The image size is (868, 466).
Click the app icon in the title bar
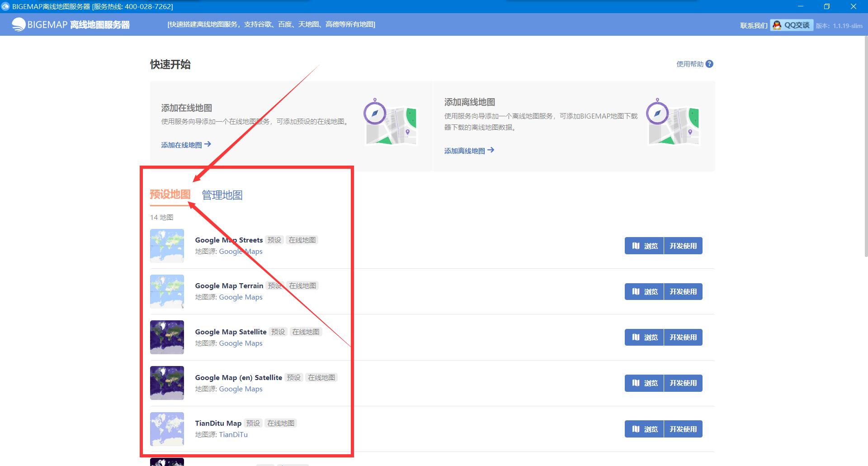point(5,6)
